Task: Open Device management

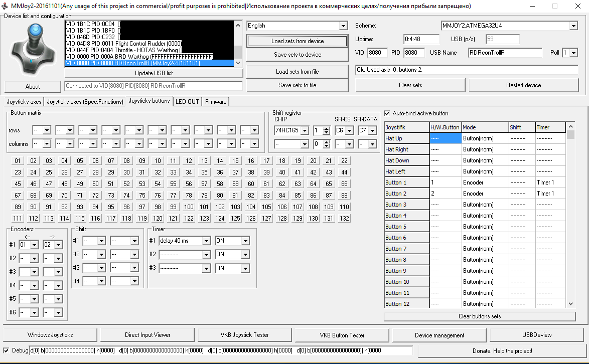Action: coord(439,335)
